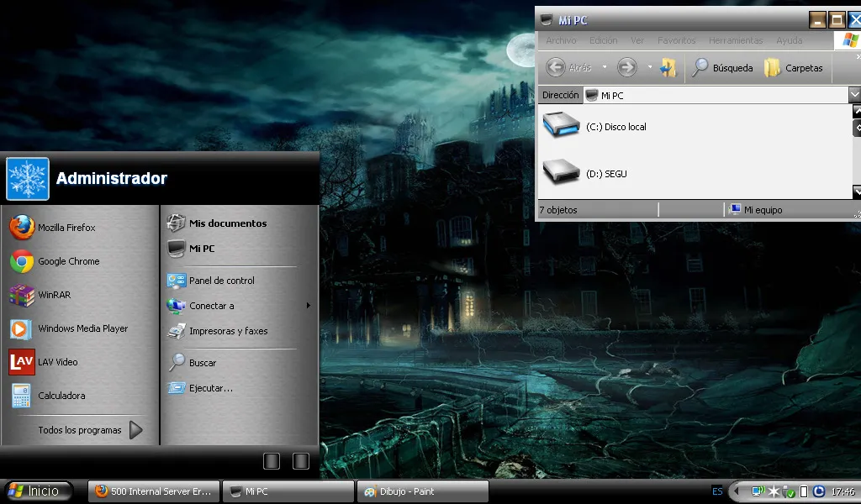Select the (D:) SEGU drive
The image size is (861, 504).
pos(585,173)
